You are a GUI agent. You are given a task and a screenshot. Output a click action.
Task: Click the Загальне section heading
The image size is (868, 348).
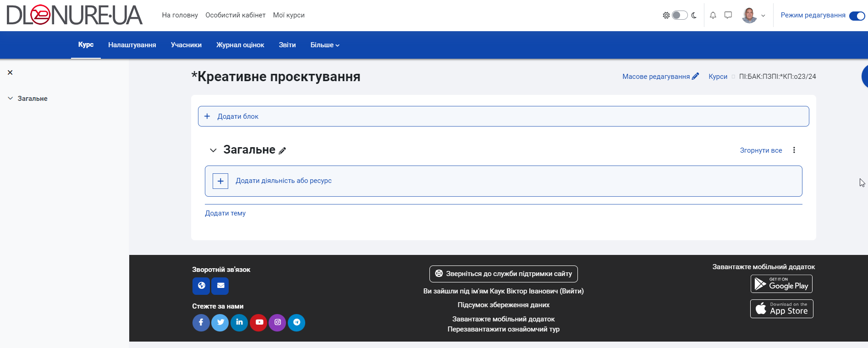pos(249,150)
